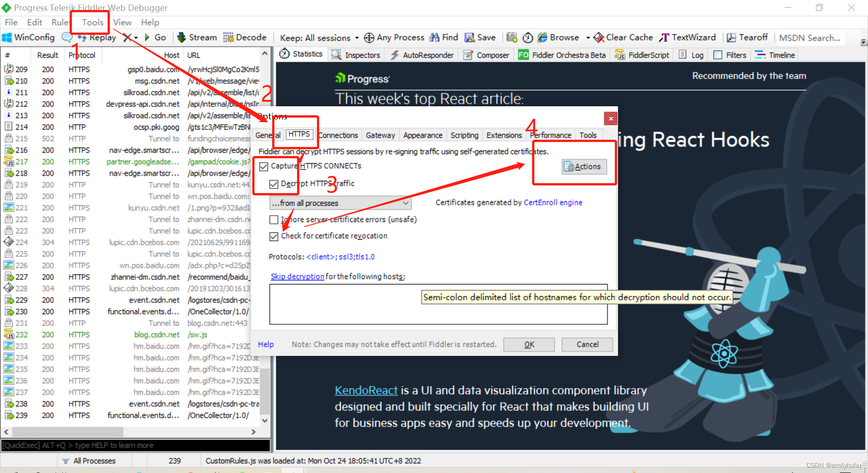
Task: Expand the Browse dropdown arrow
Action: 588,38
